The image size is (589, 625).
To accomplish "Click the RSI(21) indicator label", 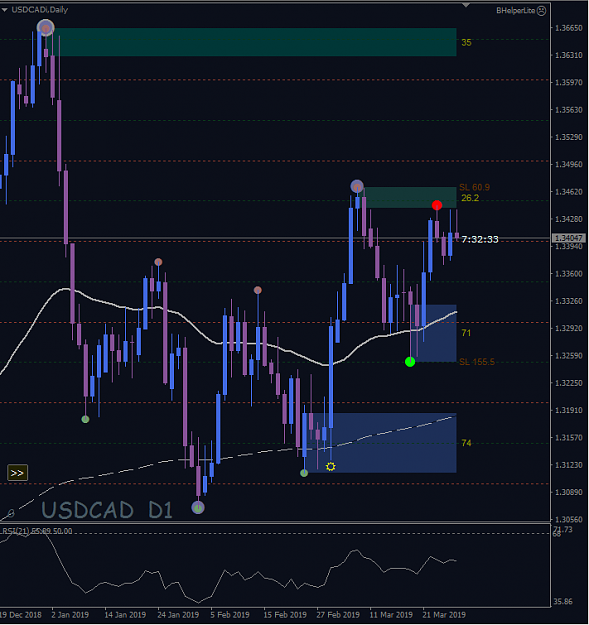I will click(37, 531).
